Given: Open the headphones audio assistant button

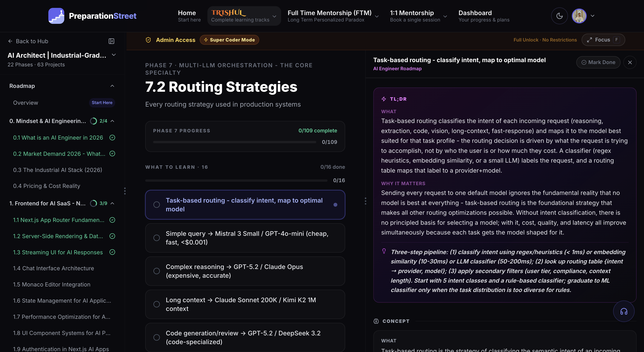Looking at the screenshot, I should point(624,311).
